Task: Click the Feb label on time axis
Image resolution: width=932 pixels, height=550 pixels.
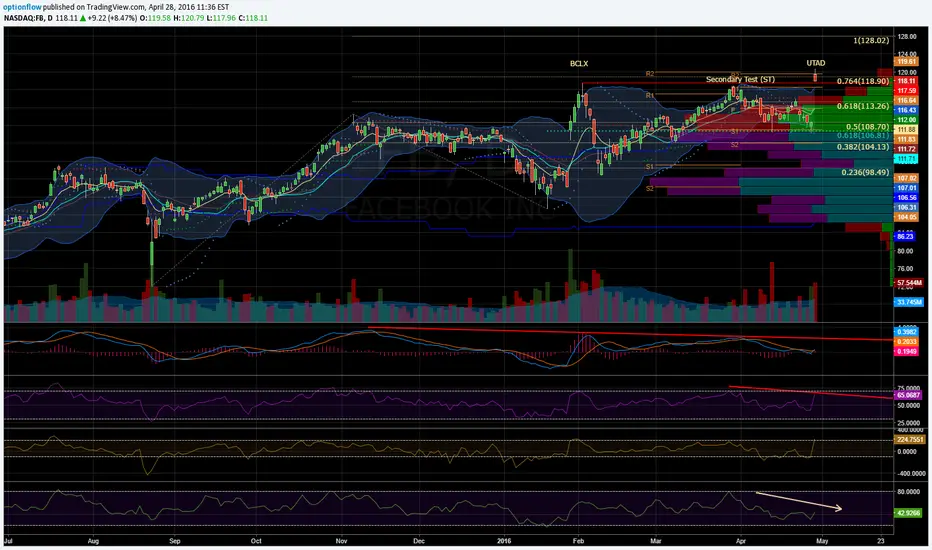Action: (578, 541)
